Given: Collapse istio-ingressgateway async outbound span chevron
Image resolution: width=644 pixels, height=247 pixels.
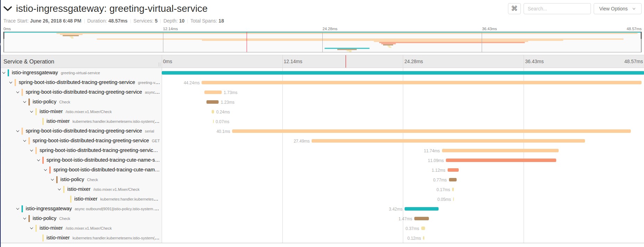Looking at the screenshot, I should (18, 209).
